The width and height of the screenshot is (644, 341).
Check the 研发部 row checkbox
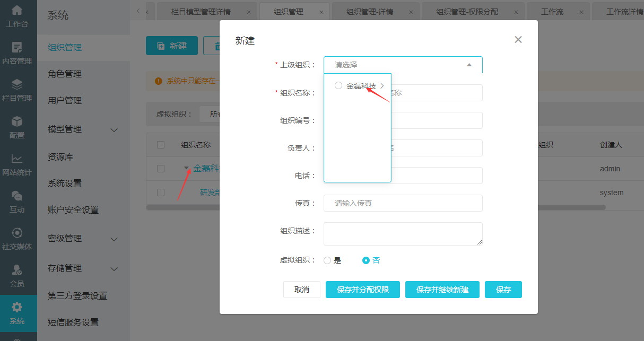161,193
